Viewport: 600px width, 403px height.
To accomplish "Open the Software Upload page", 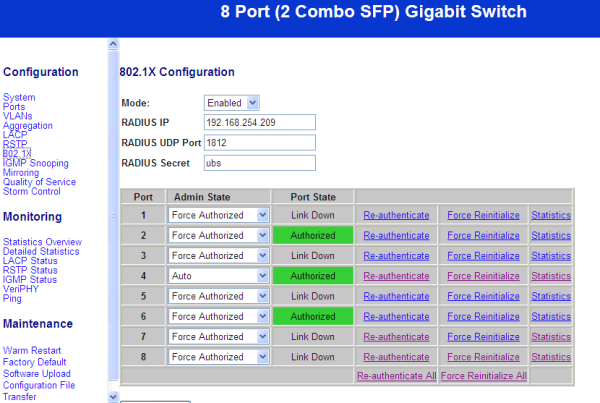I will 39,373.
